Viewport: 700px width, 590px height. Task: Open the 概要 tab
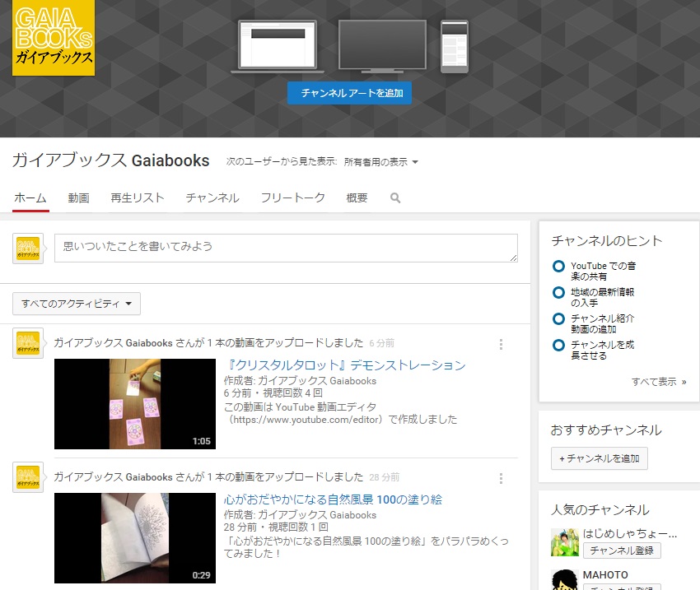click(x=357, y=197)
